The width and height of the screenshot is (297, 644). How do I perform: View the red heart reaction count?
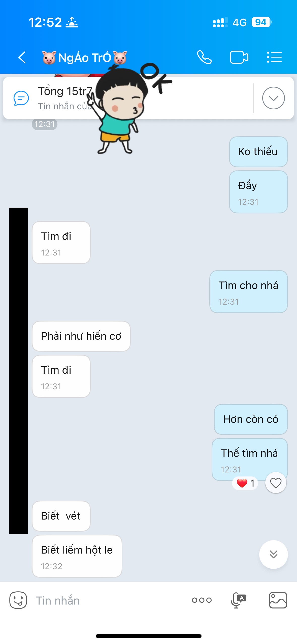coord(245,483)
